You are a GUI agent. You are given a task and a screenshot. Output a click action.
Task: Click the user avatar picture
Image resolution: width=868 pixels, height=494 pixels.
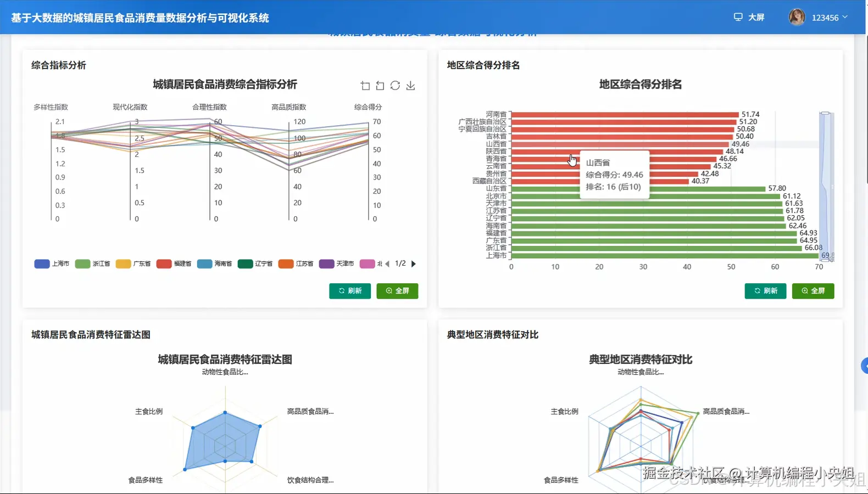point(797,18)
